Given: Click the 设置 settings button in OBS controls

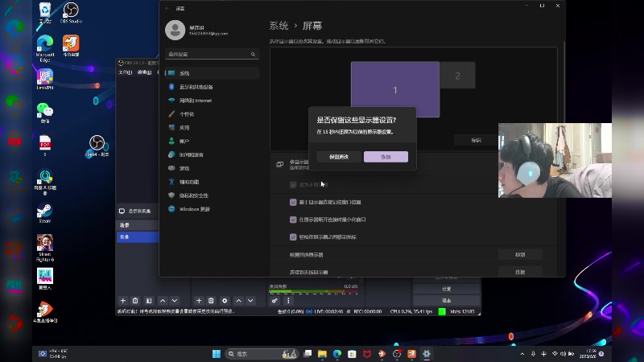Looking at the screenshot, I should (x=447, y=289).
